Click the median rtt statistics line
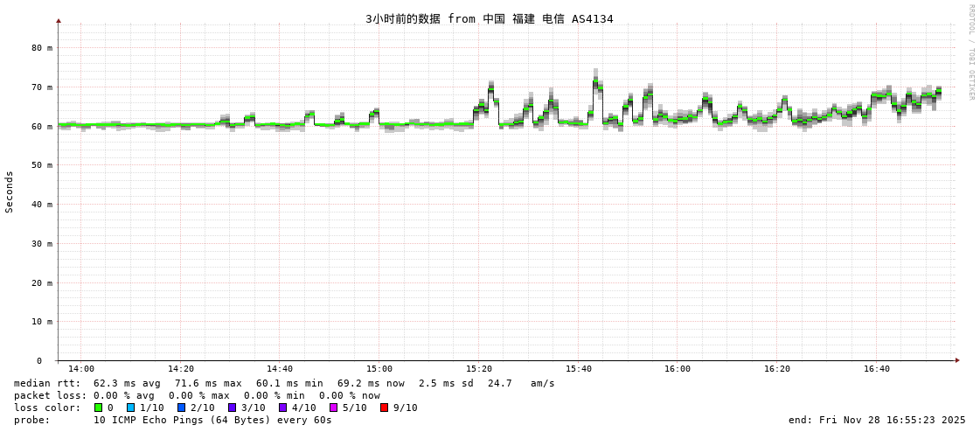This screenshot has width=980, height=432. (x=284, y=383)
